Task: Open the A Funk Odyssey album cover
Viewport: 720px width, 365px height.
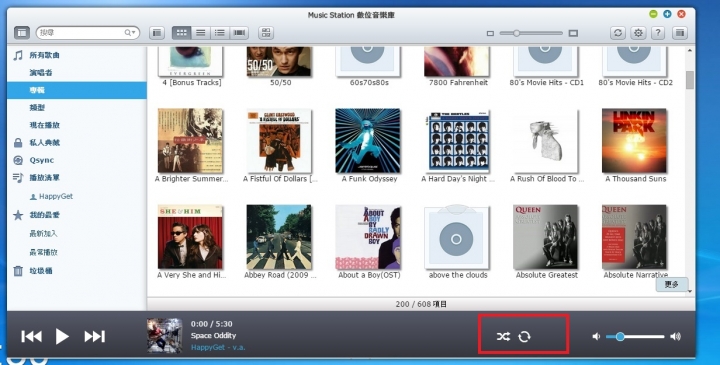Action: pyautogui.click(x=367, y=141)
